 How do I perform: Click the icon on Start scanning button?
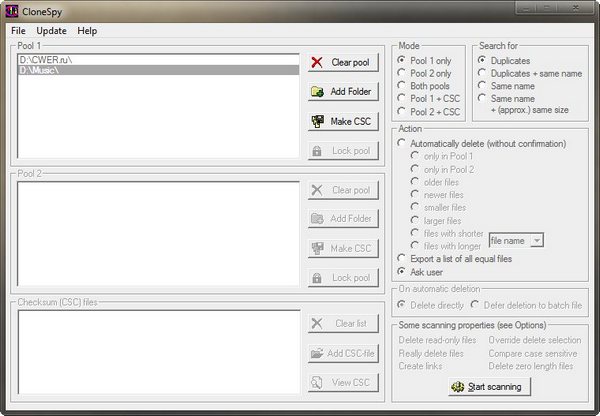pos(457,387)
